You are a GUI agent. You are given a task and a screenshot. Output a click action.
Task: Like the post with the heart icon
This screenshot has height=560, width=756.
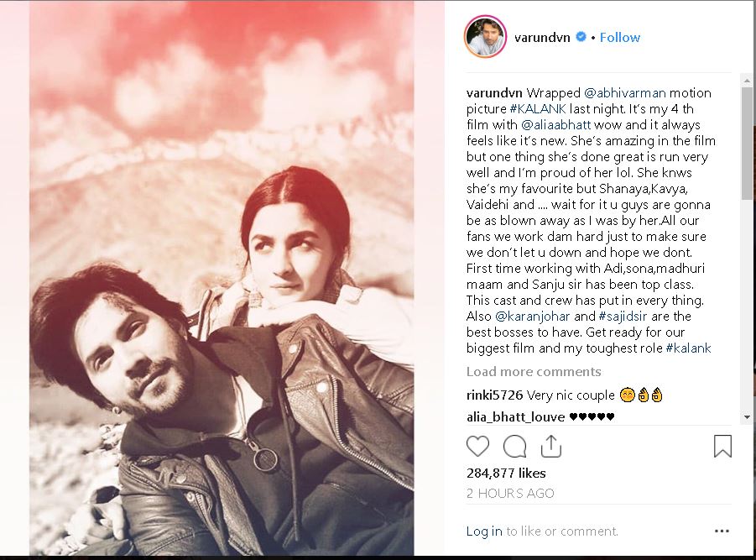pyautogui.click(x=477, y=446)
